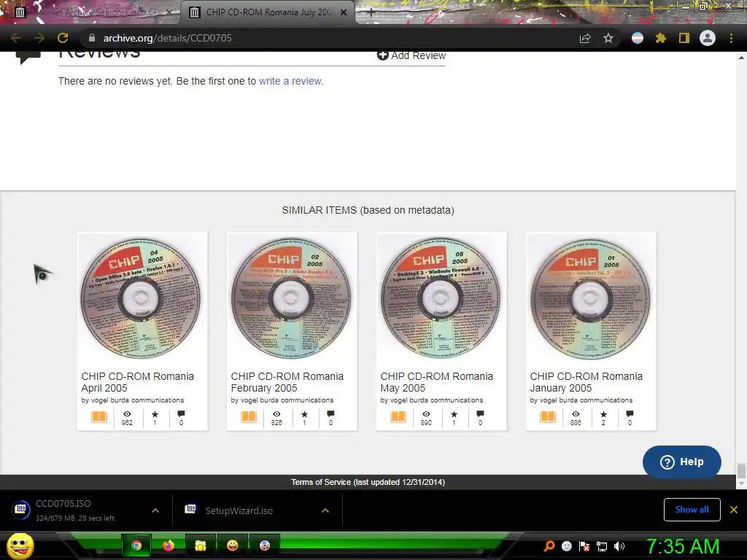Go forward in browser history
Screen dimensions: 747x560
pos(39,38)
